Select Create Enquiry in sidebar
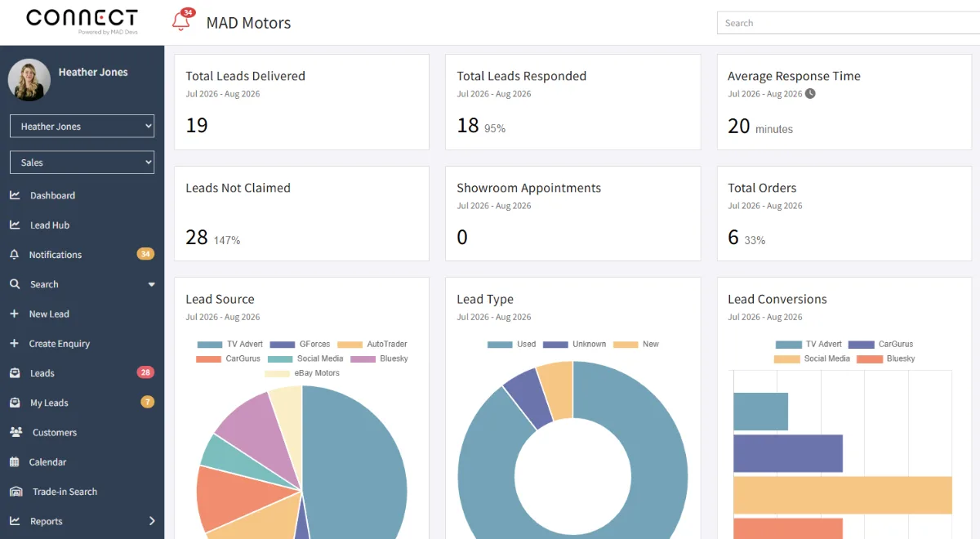The width and height of the screenshot is (980, 539). coord(60,344)
